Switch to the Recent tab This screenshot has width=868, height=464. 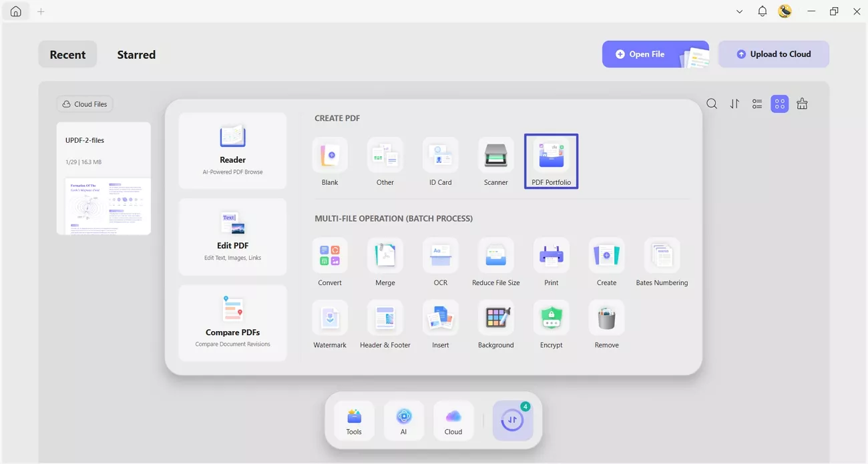pyautogui.click(x=67, y=55)
